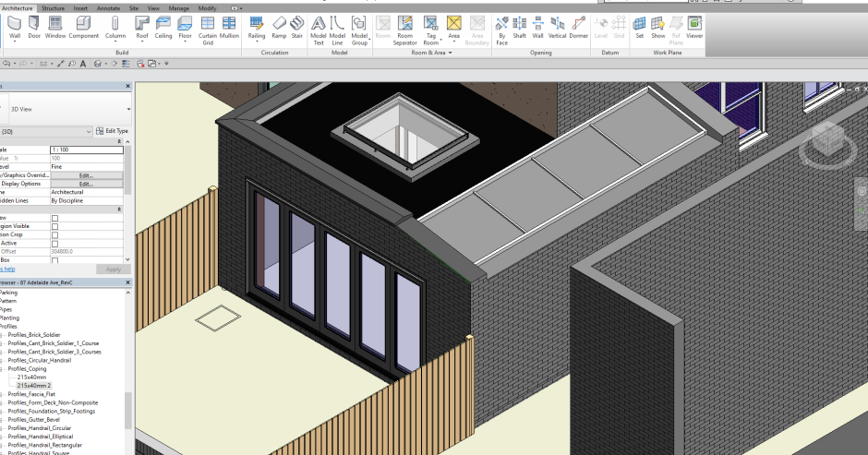The width and height of the screenshot is (868, 455).
Task: Open the work plane Viewer
Action: tap(694, 28)
